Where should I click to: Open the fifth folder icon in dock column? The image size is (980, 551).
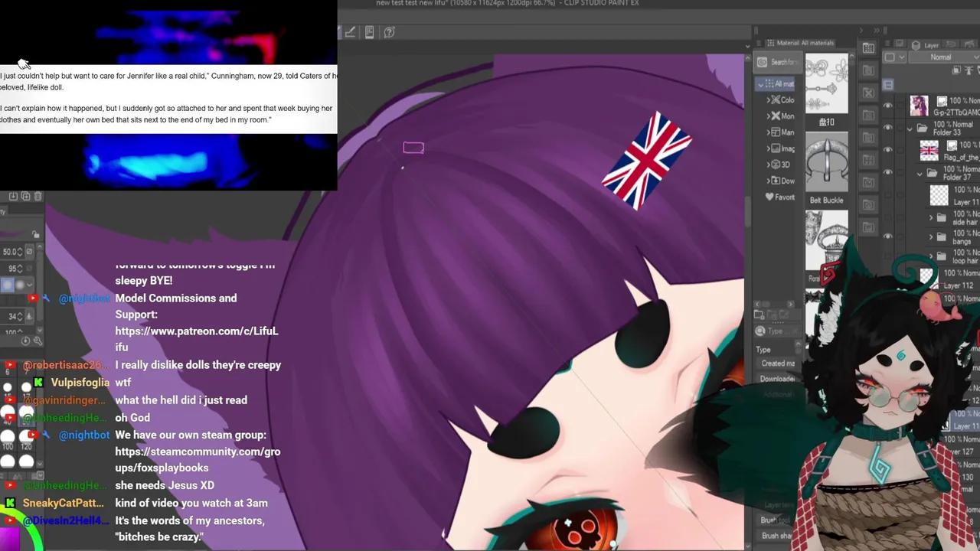click(x=868, y=138)
